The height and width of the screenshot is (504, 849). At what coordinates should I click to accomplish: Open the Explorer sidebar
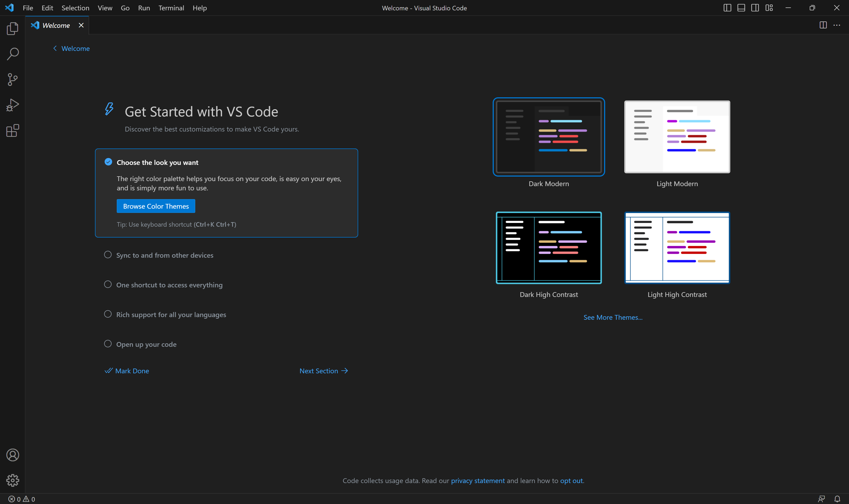coord(12,29)
